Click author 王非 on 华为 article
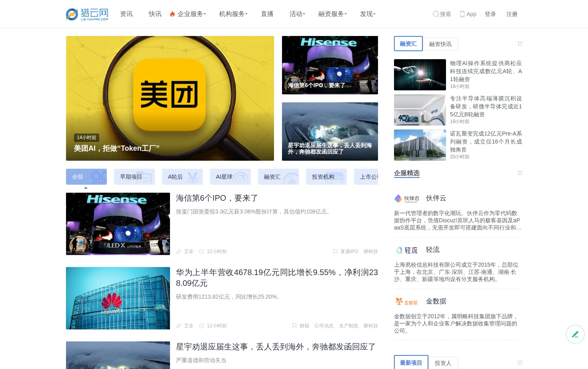 pos(189,326)
